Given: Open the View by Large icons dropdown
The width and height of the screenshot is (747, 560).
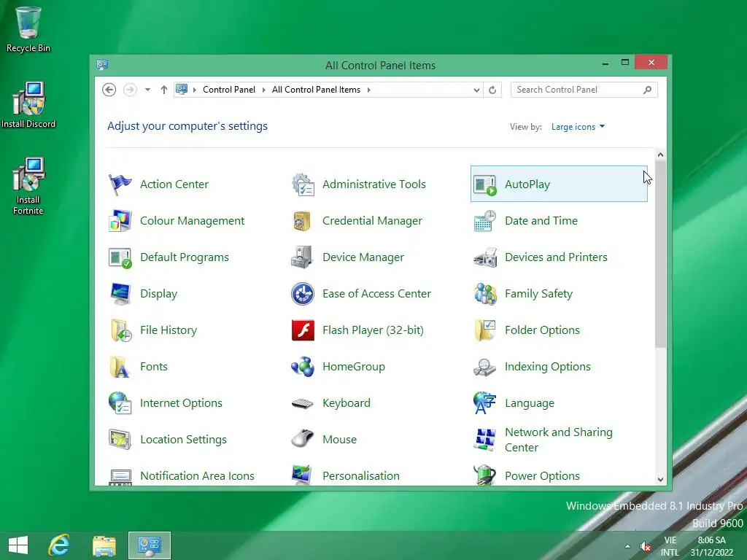Looking at the screenshot, I should click(578, 127).
